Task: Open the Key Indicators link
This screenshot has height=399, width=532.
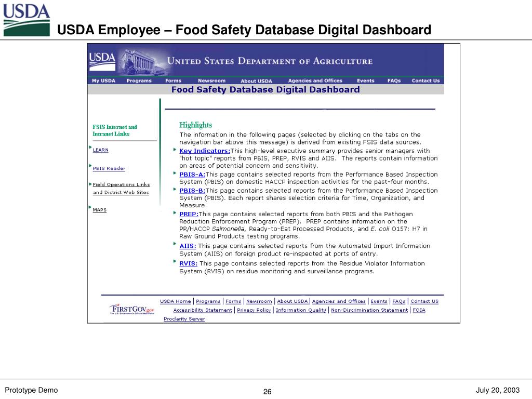Action: 205,151
